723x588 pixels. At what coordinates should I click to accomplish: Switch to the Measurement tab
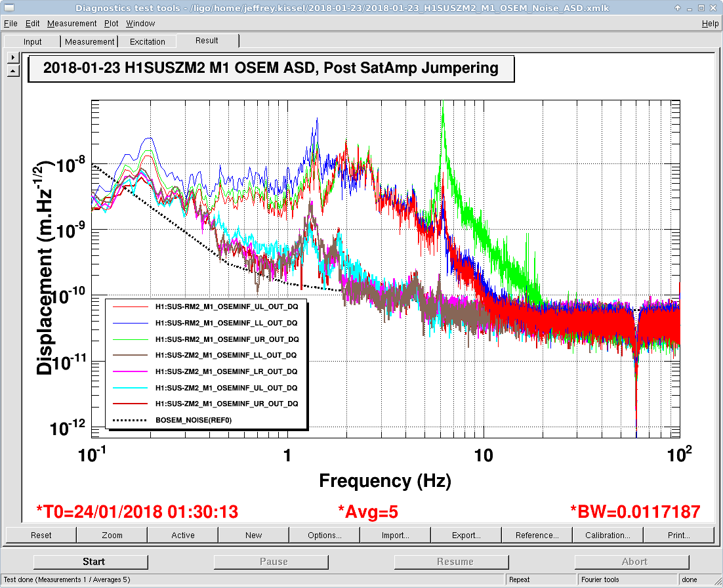tap(89, 41)
